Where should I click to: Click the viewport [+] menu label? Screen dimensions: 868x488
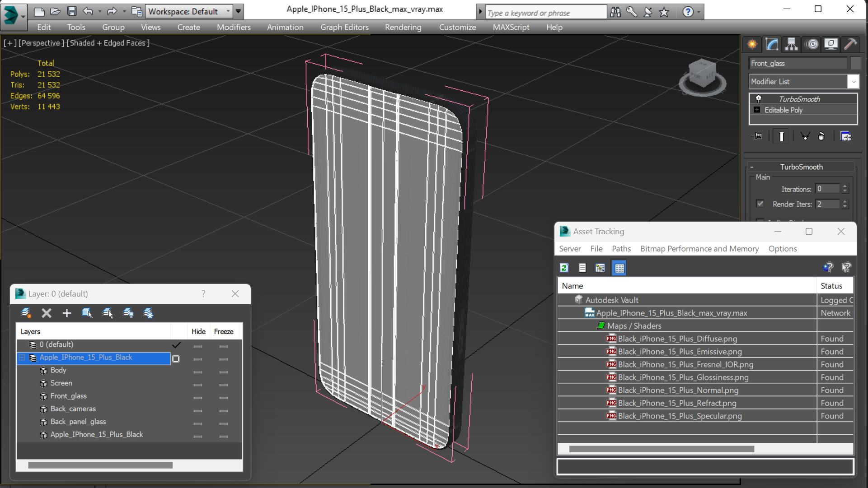(x=10, y=43)
